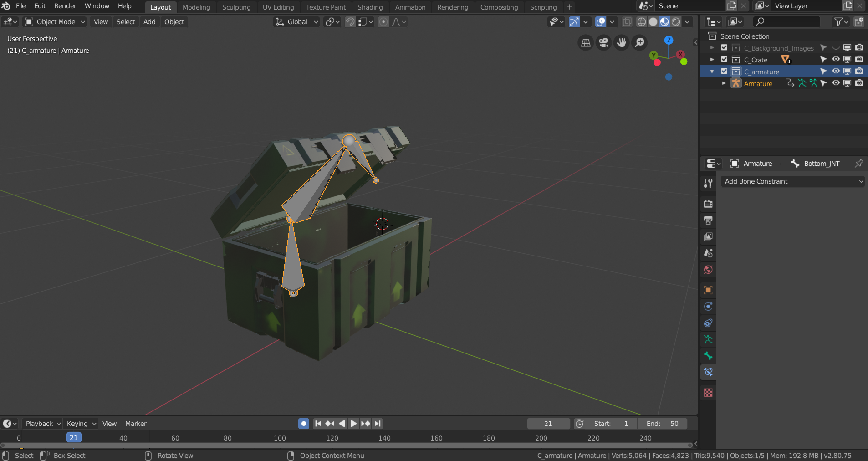
Task: Disable render visibility for C_Background_Images
Action: [859, 47]
